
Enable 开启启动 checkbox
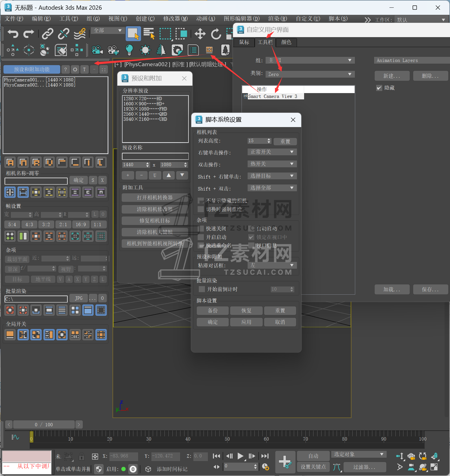coord(201,237)
